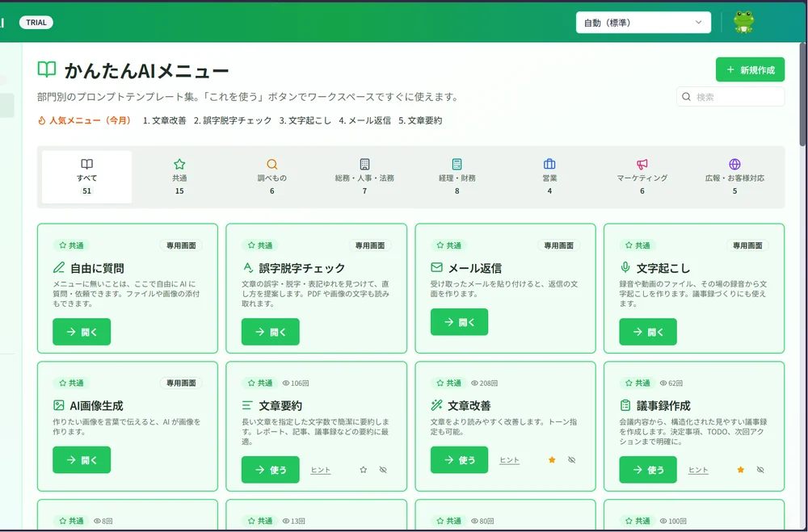Switch to the 経理・財務 category tab
This screenshot has height=532, width=808.
pos(457,177)
